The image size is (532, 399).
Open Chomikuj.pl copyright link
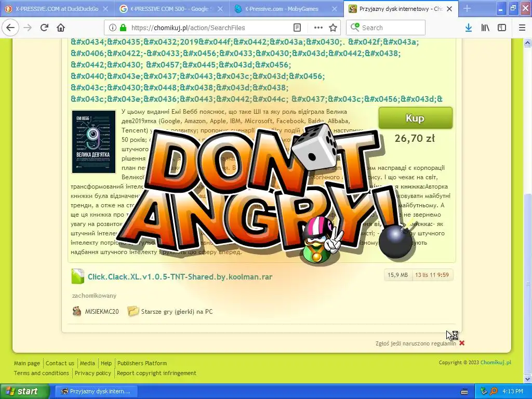tap(496, 362)
